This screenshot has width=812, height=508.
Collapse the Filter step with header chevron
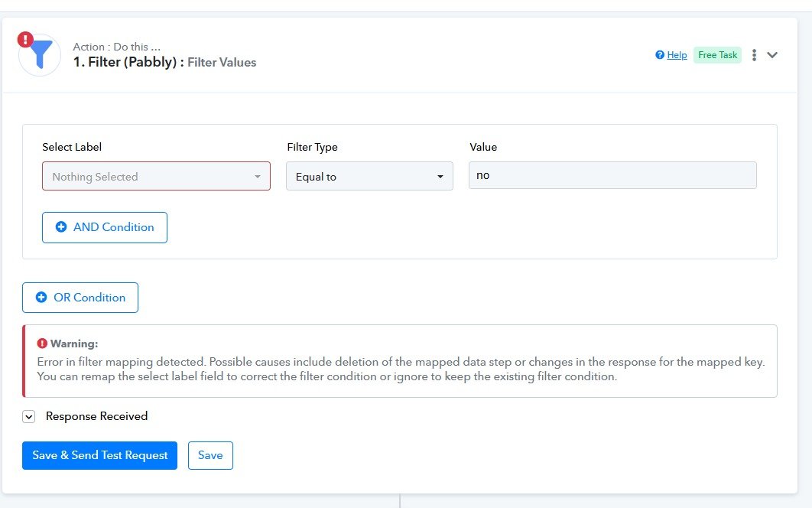click(772, 55)
